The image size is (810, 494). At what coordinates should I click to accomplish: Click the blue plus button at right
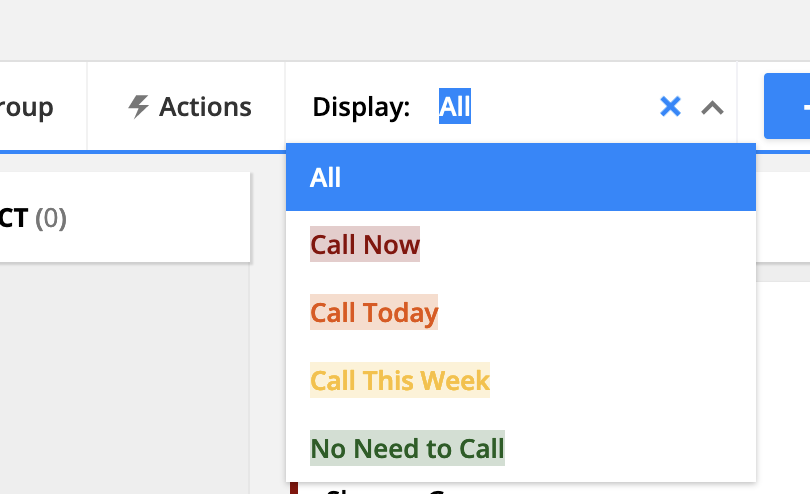click(x=790, y=106)
